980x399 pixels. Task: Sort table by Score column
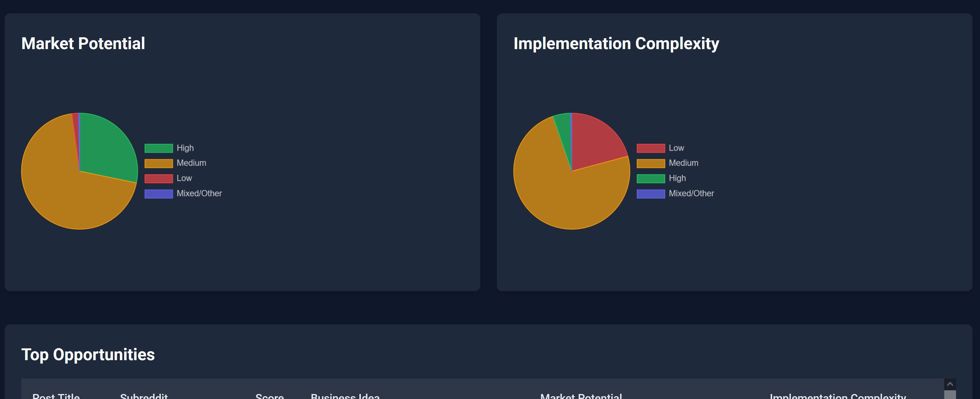tap(269, 396)
